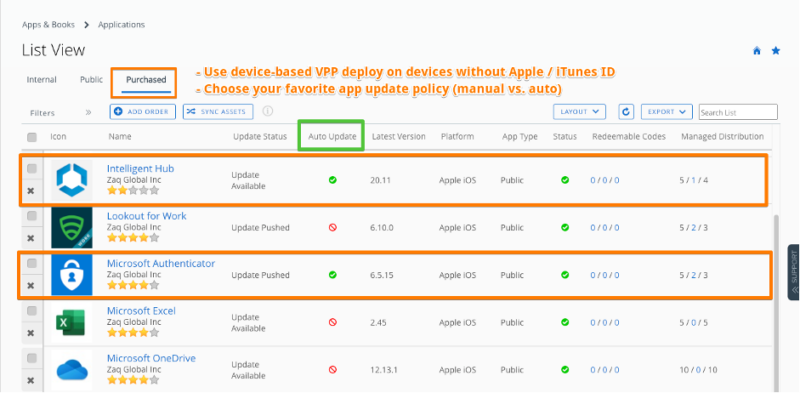Check the Microsoft Authenticator row checkbox
This screenshot has height=393, width=800.
click(x=32, y=263)
